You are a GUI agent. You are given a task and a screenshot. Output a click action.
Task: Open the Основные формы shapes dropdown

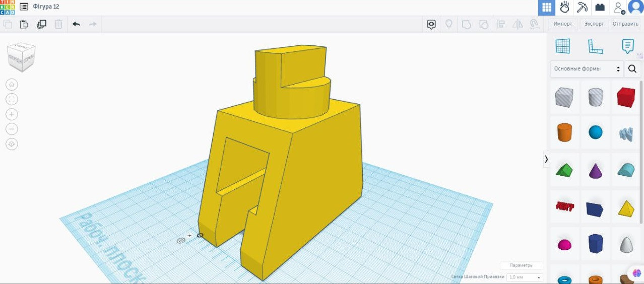[x=587, y=69]
